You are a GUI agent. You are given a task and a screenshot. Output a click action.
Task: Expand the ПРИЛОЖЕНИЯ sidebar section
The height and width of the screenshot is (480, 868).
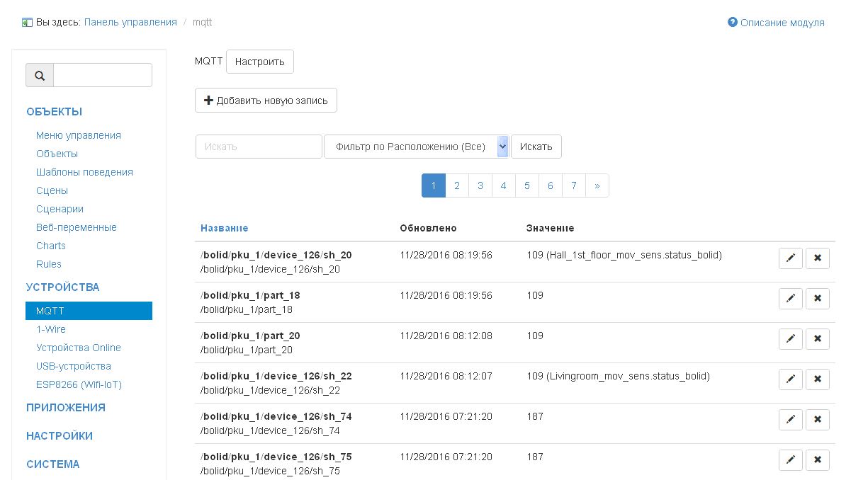pyautogui.click(x=66, y=408)
